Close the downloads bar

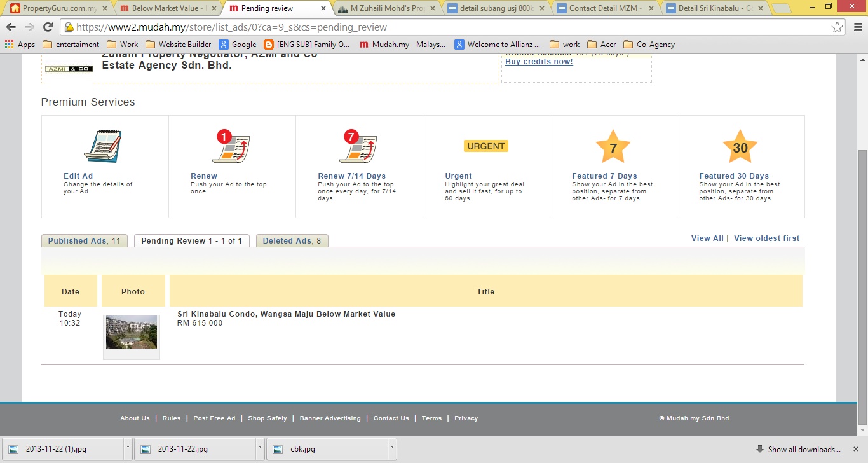[x=857, y=449]
